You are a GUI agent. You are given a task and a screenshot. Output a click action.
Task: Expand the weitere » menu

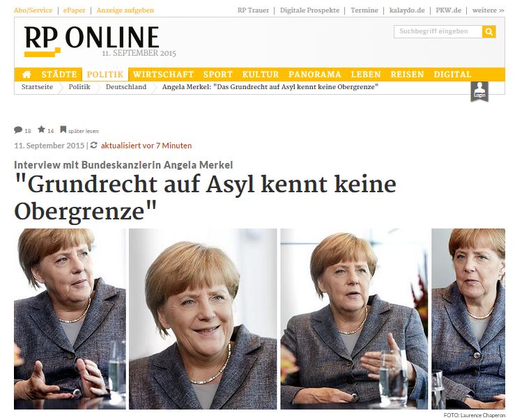tap(488, 10)
